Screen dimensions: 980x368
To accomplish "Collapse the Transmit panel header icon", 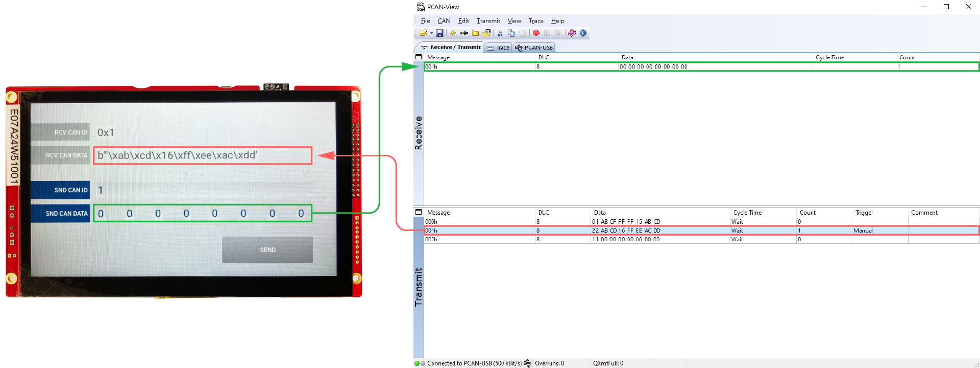I will tap(419, 212).
